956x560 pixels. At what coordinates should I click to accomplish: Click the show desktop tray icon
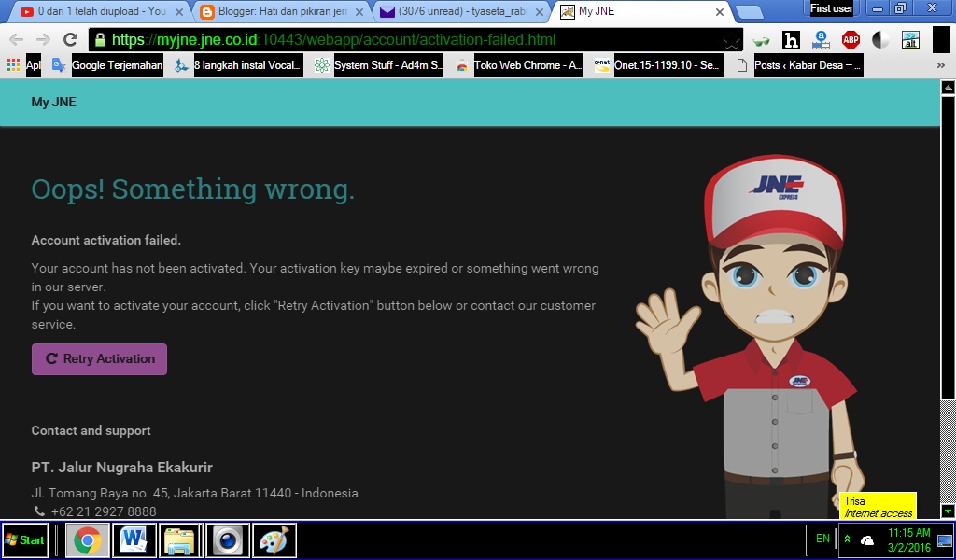pos(945,539)
